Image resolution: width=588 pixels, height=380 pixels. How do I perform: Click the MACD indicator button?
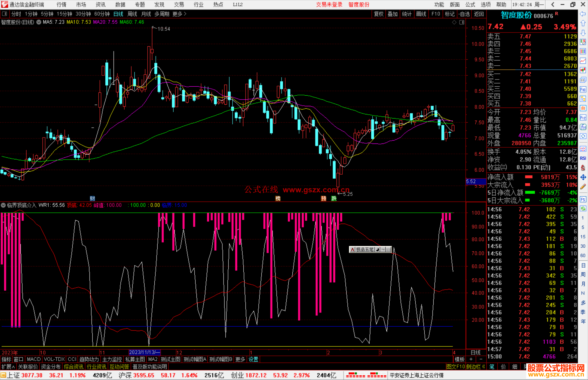(33, 359)
